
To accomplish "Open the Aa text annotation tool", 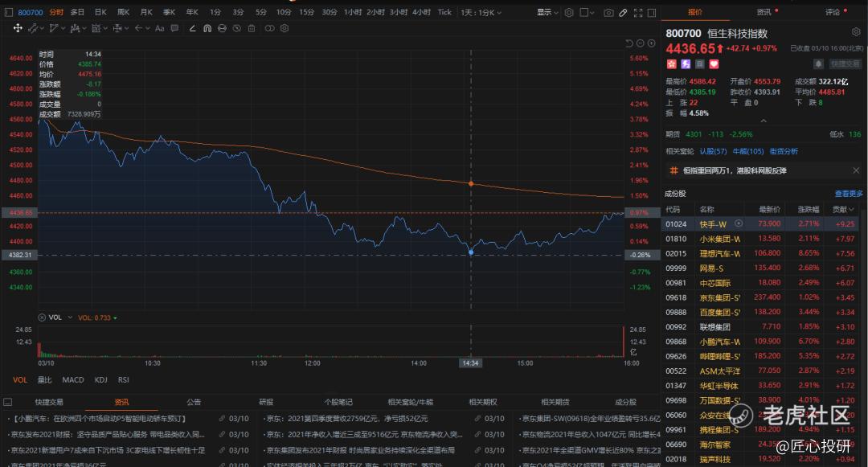I will coord(159,28).
